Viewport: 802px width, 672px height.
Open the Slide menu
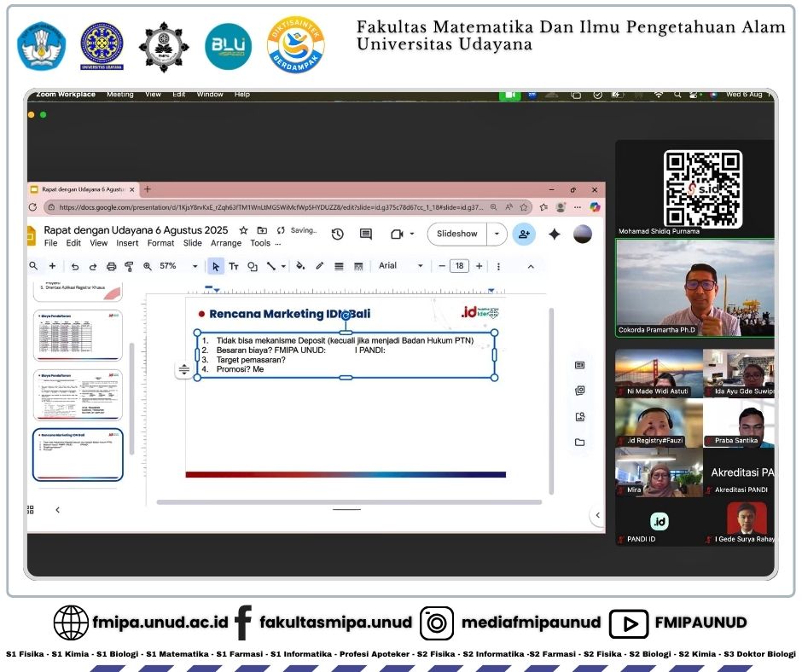(192, 243)
